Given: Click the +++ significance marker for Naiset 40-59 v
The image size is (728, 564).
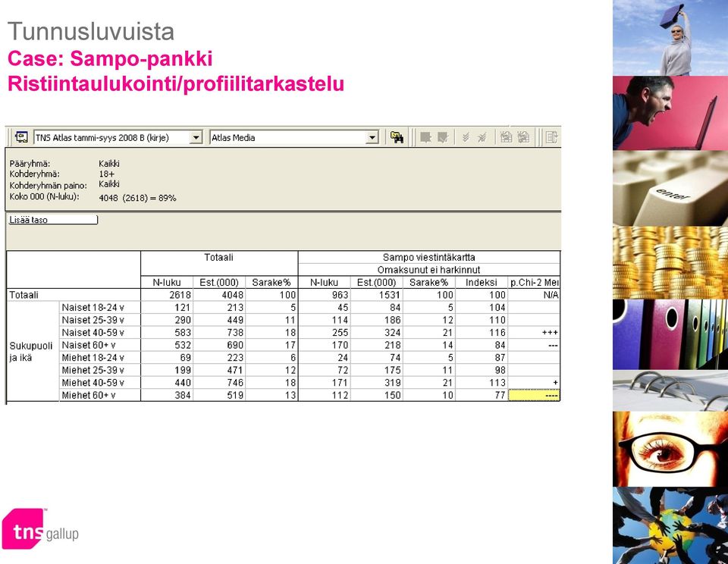Looking at the screenshot, I should [550, 332].
